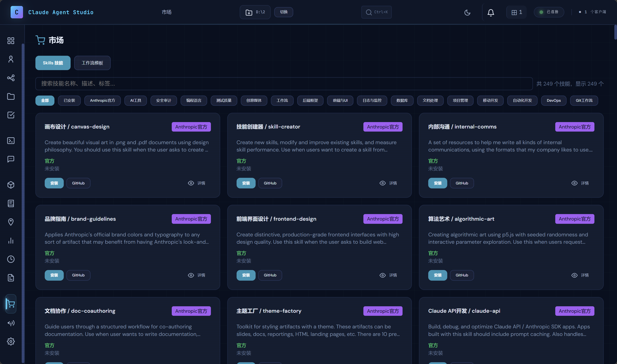Open GitHub link for canvas-design
617x364 pixels.
click(78, 183)
